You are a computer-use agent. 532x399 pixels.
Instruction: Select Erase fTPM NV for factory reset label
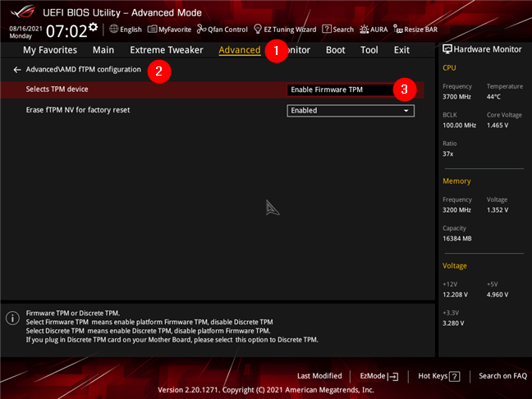point(78,110)
